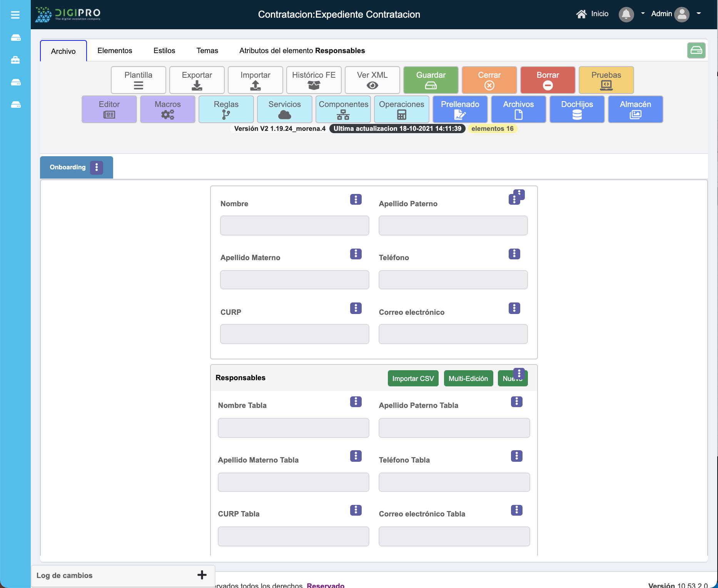Image resolution: width=718 pixels, height=588 pixels.
Task: Click the green drive icon at top right
Action: (696, 50)
